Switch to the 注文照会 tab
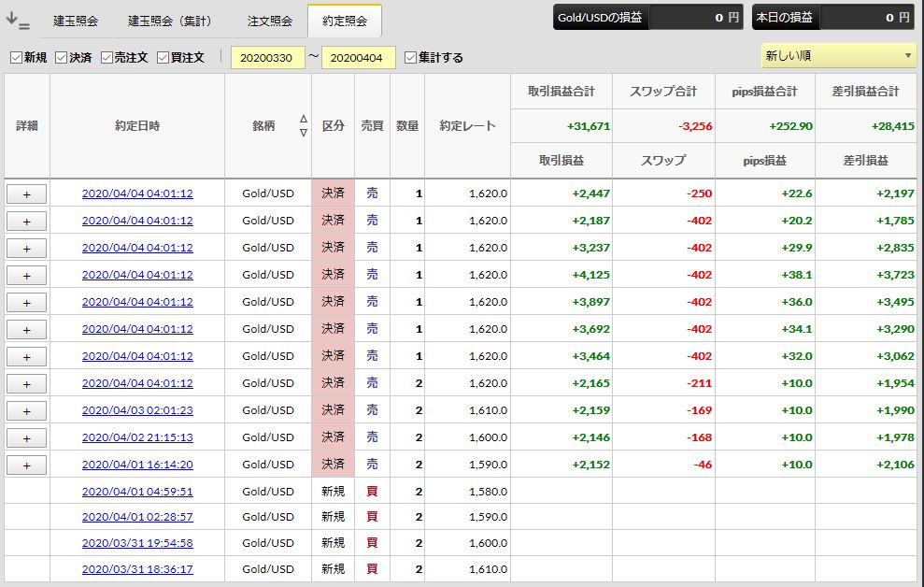924x587 pixels. pos(270,21)
